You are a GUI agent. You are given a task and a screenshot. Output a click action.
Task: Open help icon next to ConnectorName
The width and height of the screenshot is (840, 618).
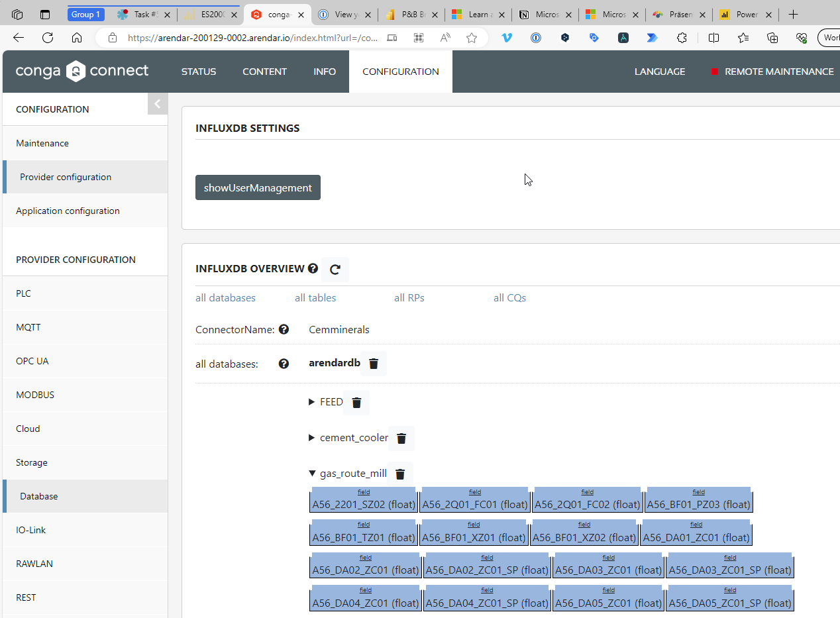[284, 329]
